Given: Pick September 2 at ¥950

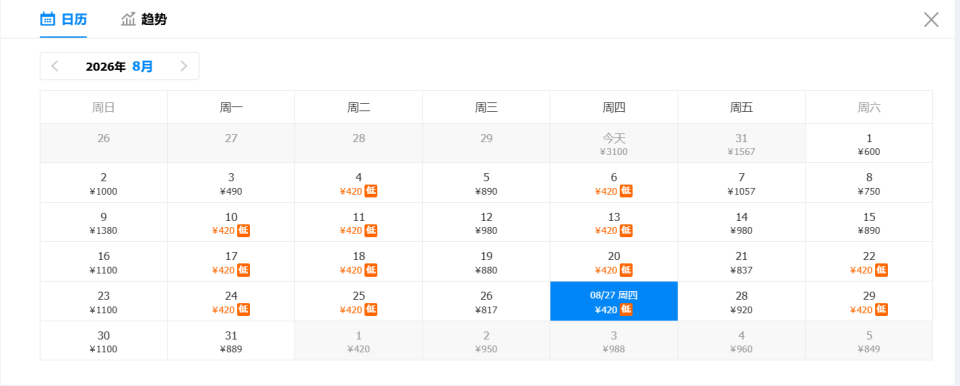Looking at the screenshot, I should click(486, 341).
